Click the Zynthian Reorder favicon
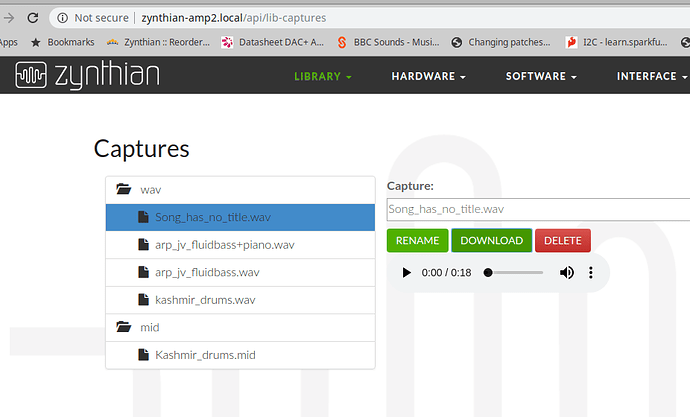The width and height of the screenshot is (690, 417). tap(113, 42)
